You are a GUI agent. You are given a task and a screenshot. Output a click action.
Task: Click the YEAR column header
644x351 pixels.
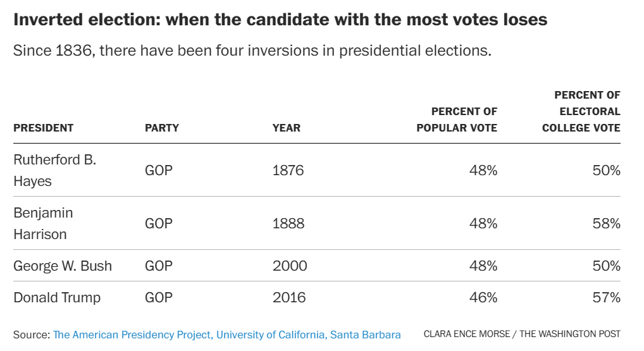point(286,128)
